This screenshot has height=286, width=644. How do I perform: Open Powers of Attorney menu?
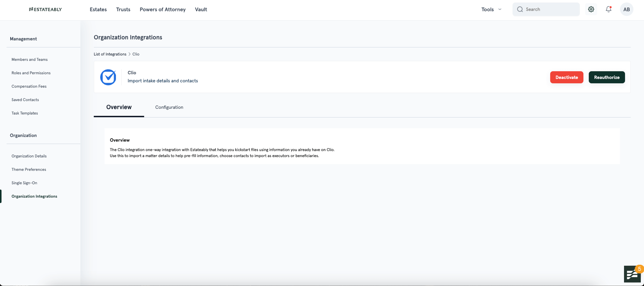coord(163,9)
